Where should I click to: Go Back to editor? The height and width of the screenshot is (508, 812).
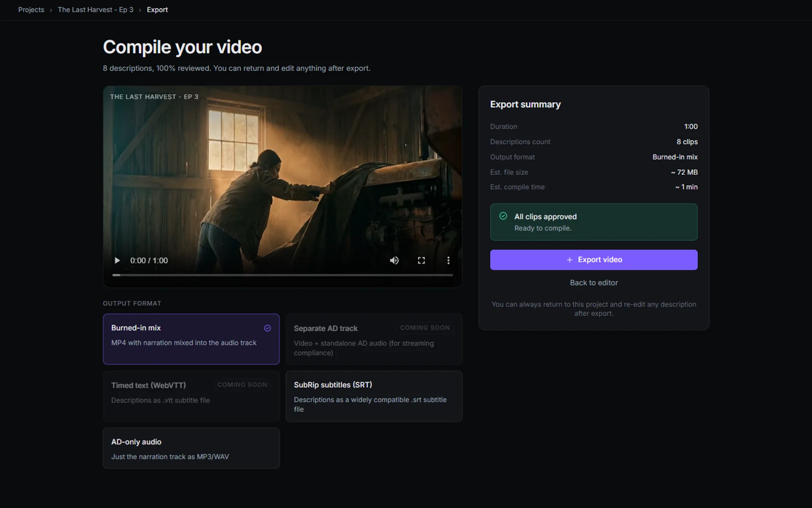click(594, 283)
